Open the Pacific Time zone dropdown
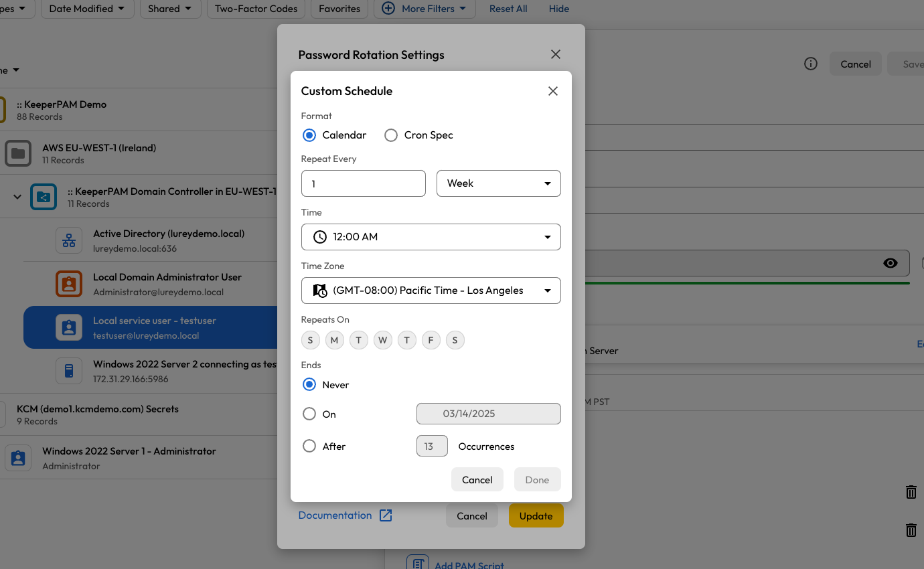 tap(431, 291)
